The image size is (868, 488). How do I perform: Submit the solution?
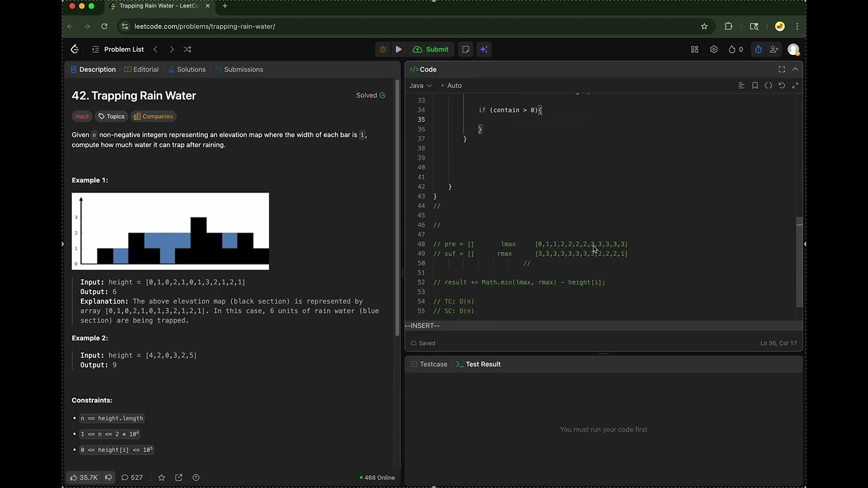click(x=431, y=49)
